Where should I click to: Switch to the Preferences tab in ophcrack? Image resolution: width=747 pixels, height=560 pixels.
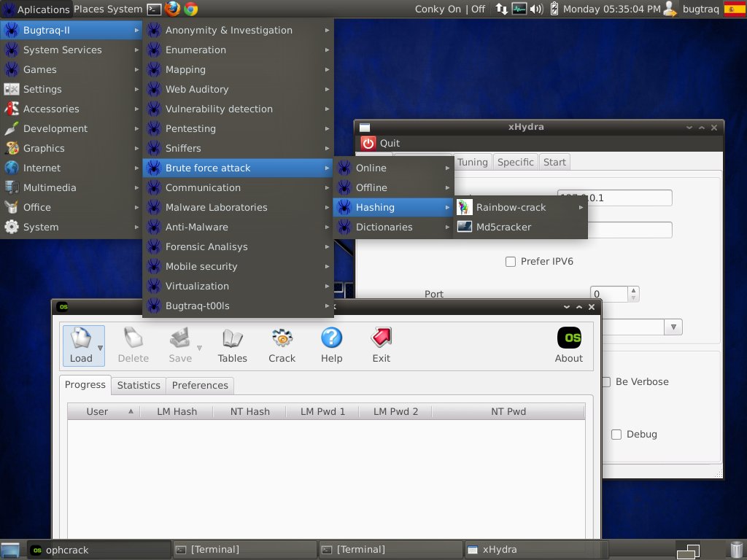[x=200, y=385]
